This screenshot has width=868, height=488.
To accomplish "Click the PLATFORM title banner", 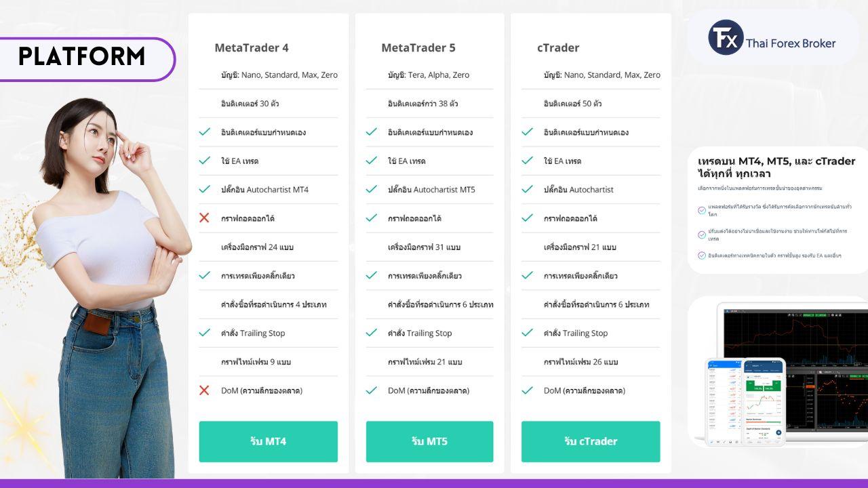I will [82, 57].
